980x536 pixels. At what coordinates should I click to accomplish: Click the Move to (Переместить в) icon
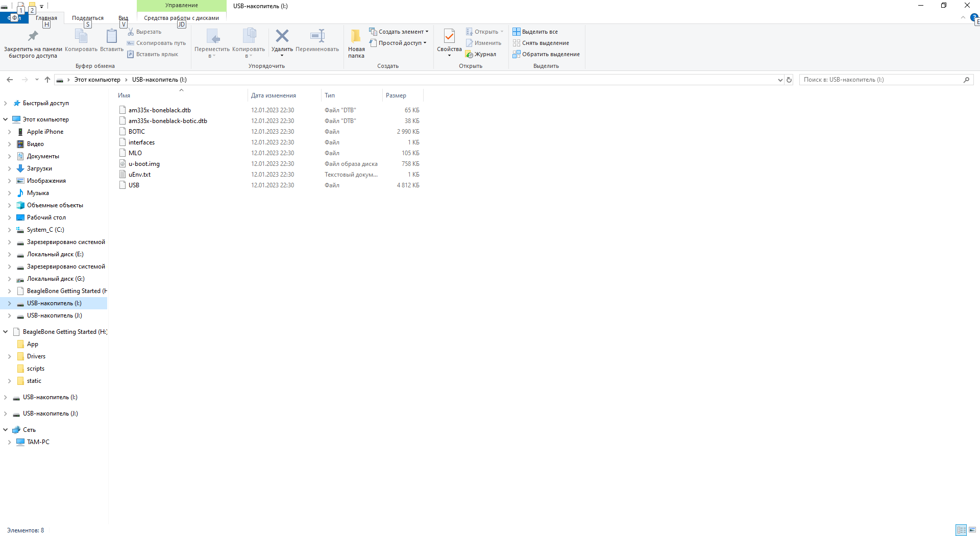pyautogui.click(x=212, y=36)
